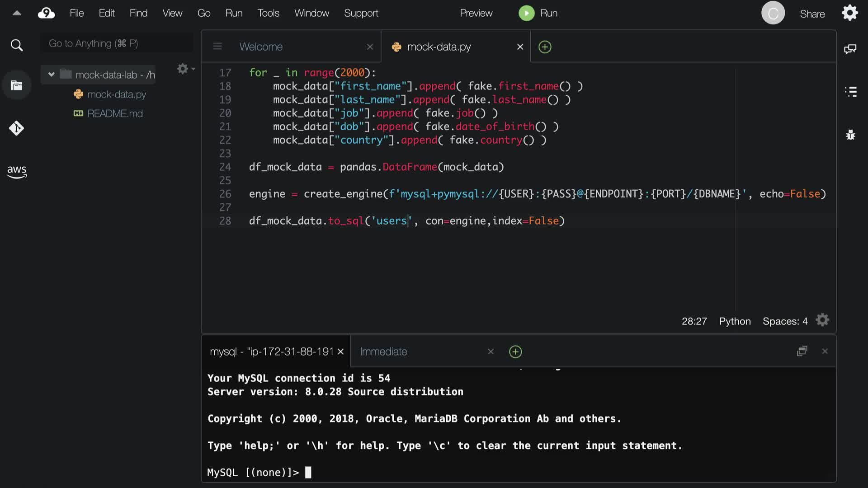This screenshot has height=488, width=868.
Task: Click the Cloud9 logo icon
Action: click(x=46, y=13)
